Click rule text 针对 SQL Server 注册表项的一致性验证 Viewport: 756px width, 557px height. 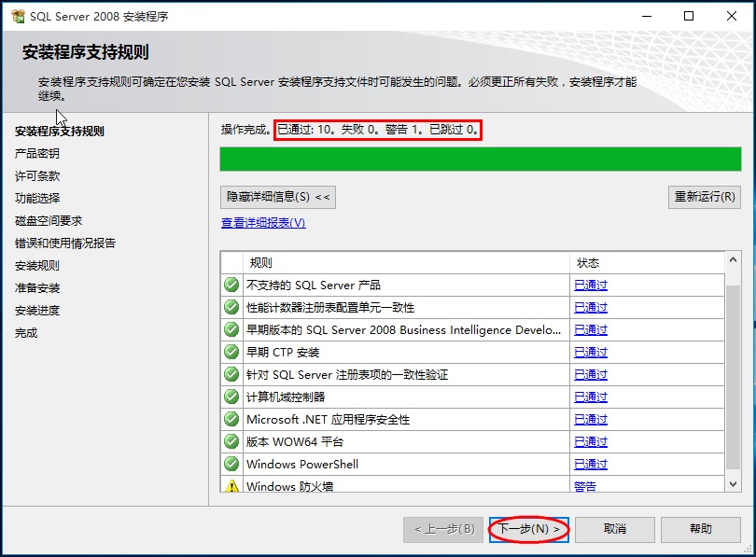(x=347, y=375)
